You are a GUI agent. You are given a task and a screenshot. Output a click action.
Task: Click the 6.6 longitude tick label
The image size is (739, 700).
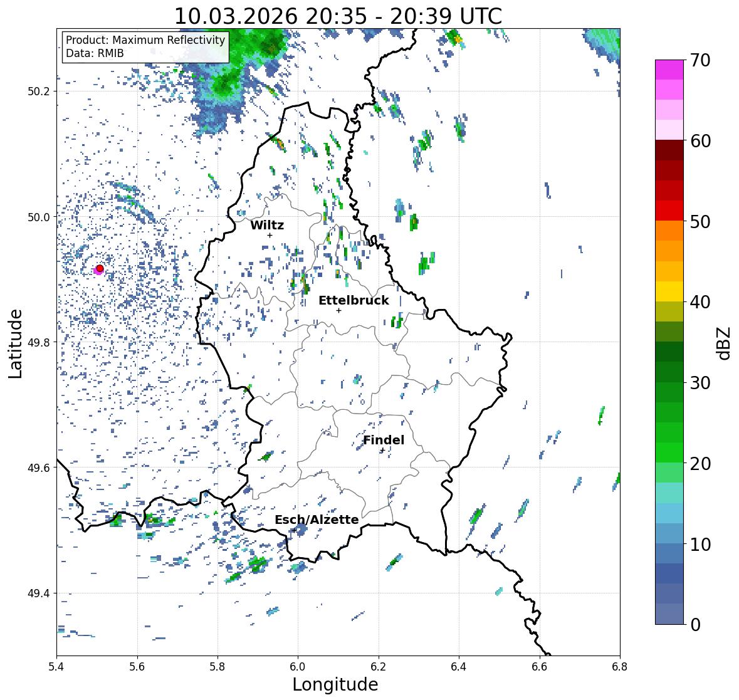tap(540, 666)
